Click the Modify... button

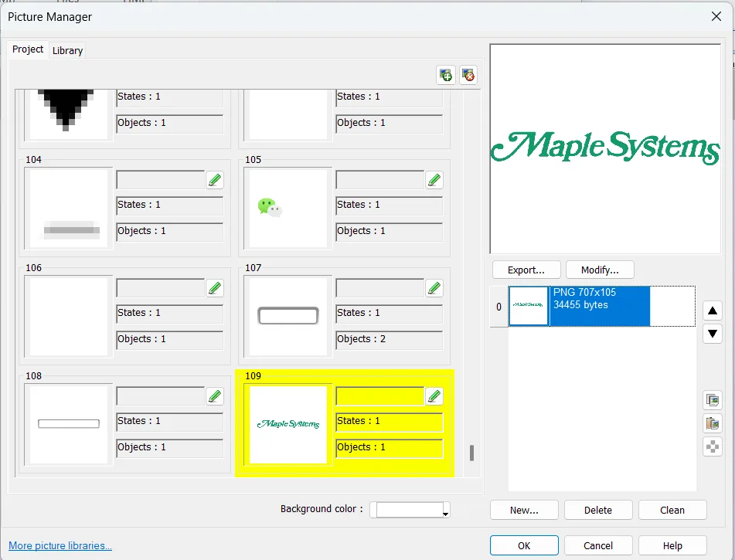pos(600,270)
